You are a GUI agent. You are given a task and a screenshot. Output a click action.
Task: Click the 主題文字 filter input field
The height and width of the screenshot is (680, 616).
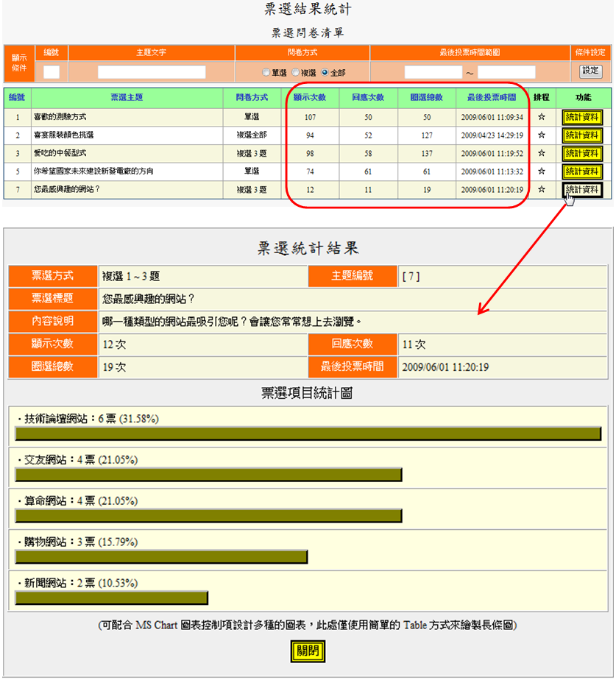pyautogui.click(x=152, y=72)
